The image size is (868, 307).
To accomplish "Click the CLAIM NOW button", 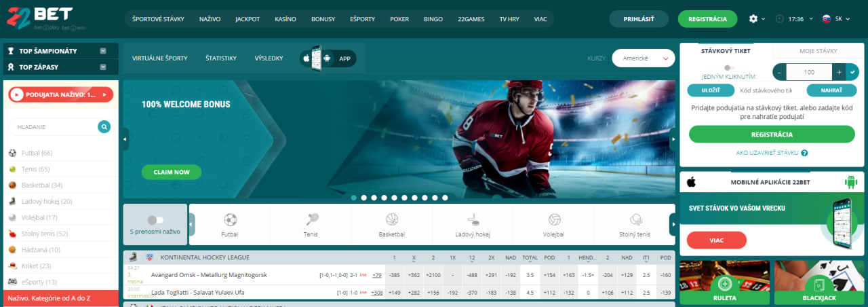I will [172, 172].
